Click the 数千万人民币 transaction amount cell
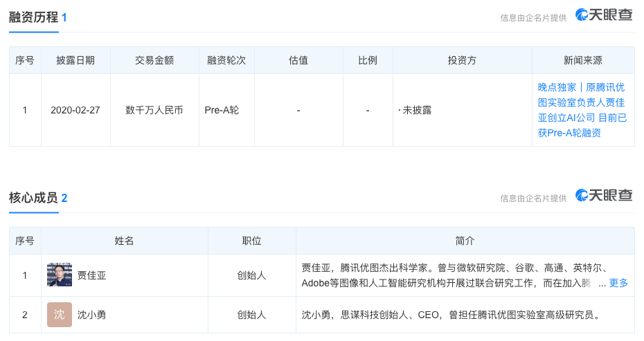Viewport: 644px width, 341px height. (x=154, y=110)
